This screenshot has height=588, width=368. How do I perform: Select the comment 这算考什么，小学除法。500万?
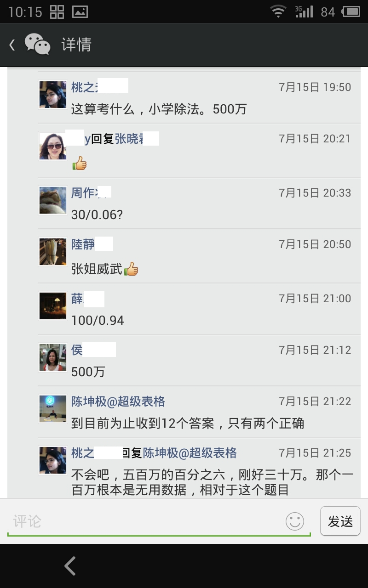pyautogui.click(x=159, y=109)
